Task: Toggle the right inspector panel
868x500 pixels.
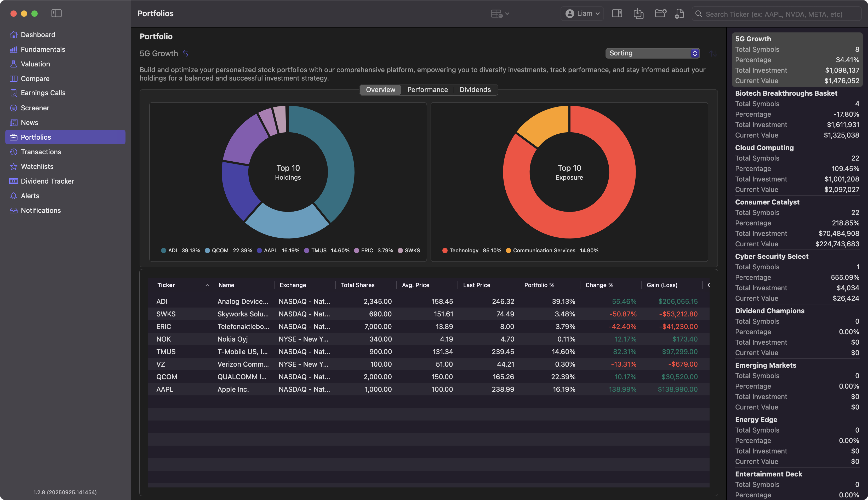Action: [x=617, y=14]
